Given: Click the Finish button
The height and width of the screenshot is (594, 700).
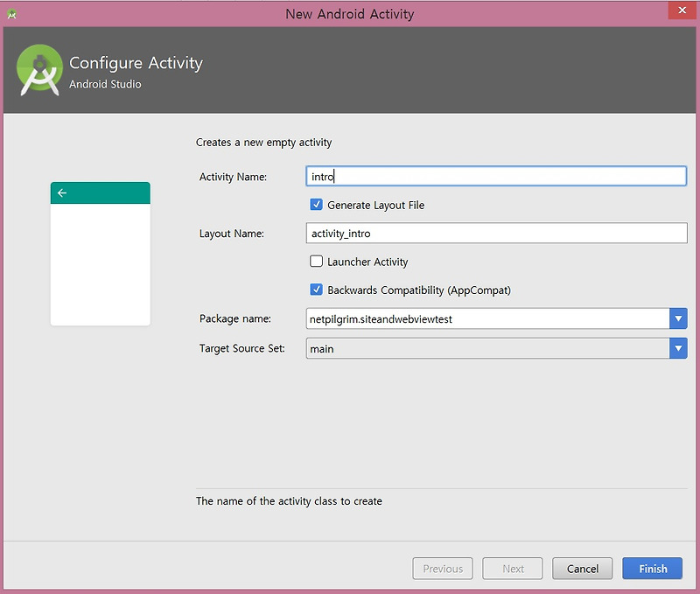Looking at the screenshot, I should 652,569.
